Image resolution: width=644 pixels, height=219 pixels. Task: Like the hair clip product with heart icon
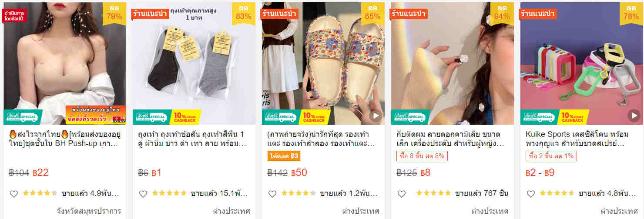tap(402, 194)
